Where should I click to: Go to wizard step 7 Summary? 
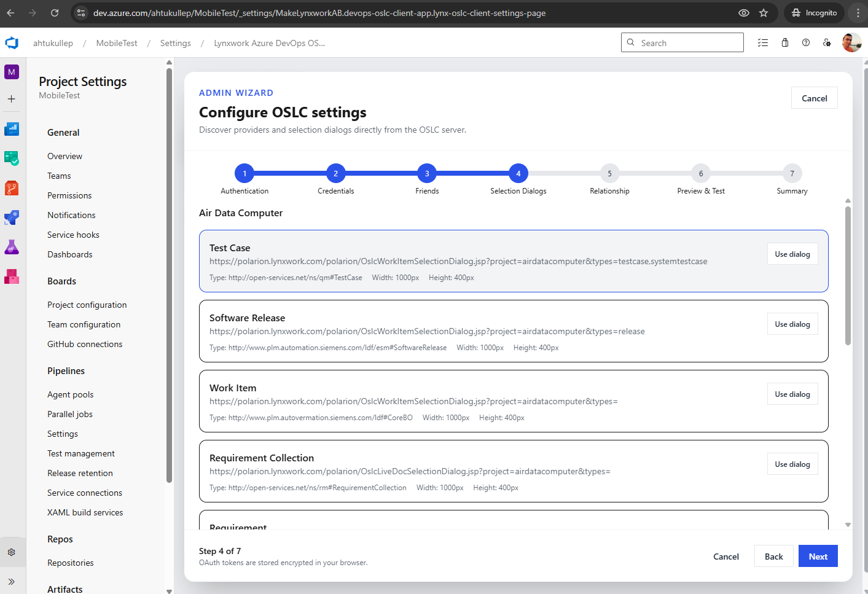[792, 174]
